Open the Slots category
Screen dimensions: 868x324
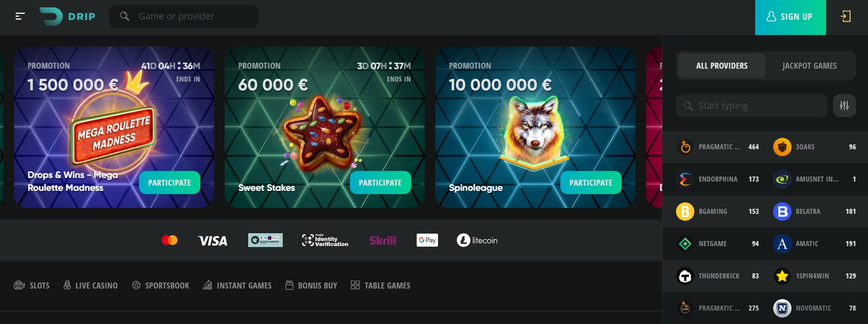pyautogui.click(x=32, y=286)
